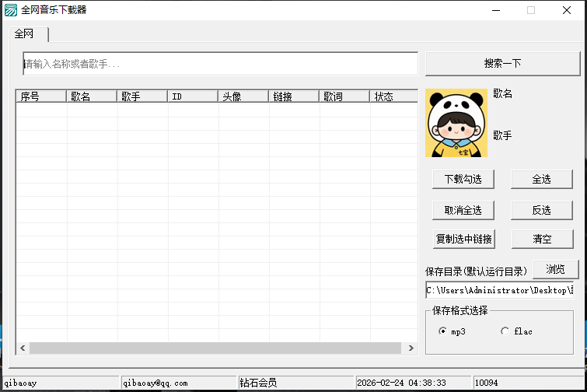Image resolution: width=587 pixels, height=392 pixels.
Task: Click the 链接 column header
Action: point(294,96)
